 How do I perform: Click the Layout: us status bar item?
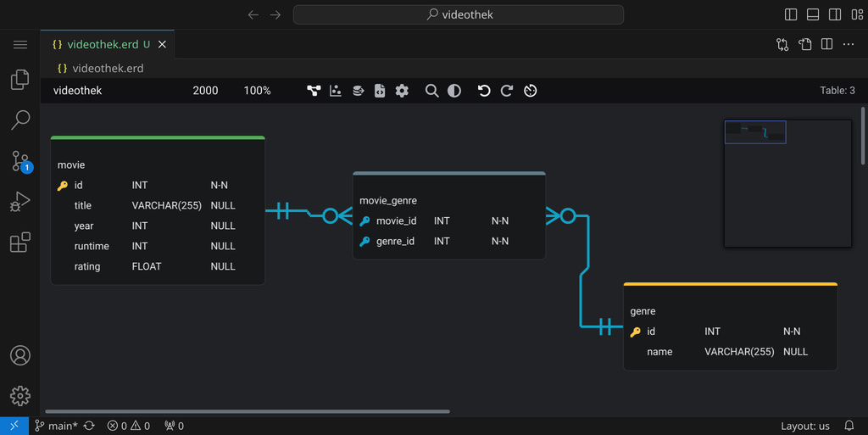(804, 426)
